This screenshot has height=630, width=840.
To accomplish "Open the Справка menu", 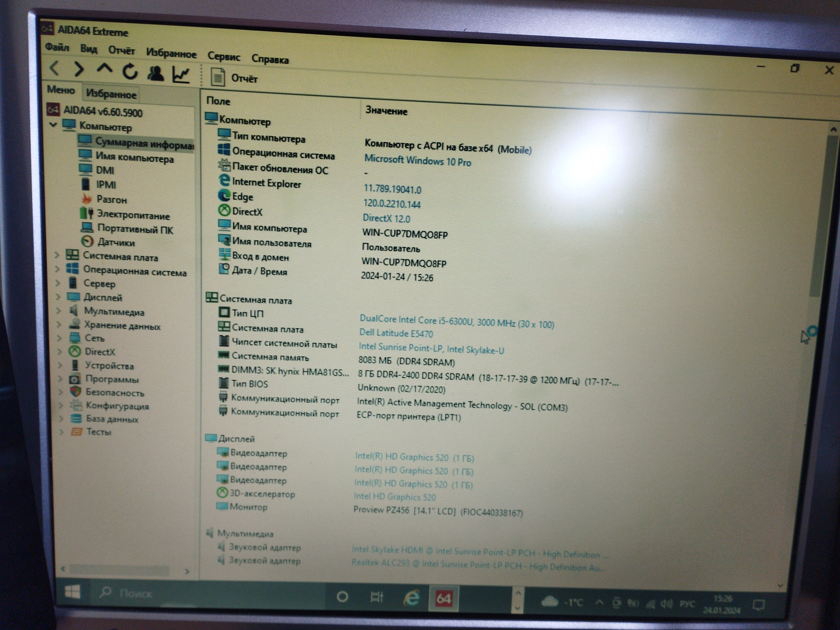I will (270, 59).
